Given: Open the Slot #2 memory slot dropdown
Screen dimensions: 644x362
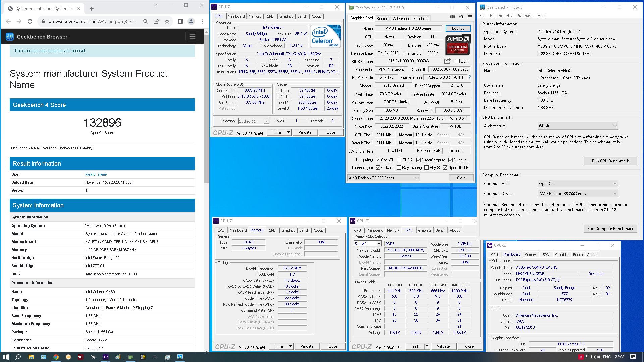Looking at the screenshot, I should click(x=368, y=244).
